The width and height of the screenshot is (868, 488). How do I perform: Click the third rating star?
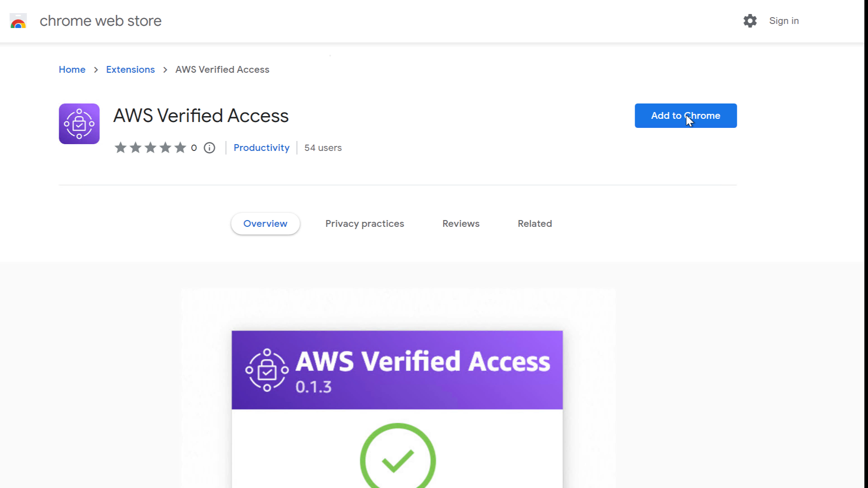151,148
